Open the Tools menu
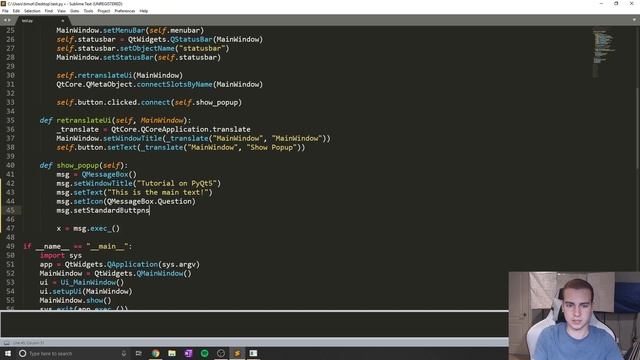The height and width of the screenshot is (360, 640). click(x=89, y=11)
